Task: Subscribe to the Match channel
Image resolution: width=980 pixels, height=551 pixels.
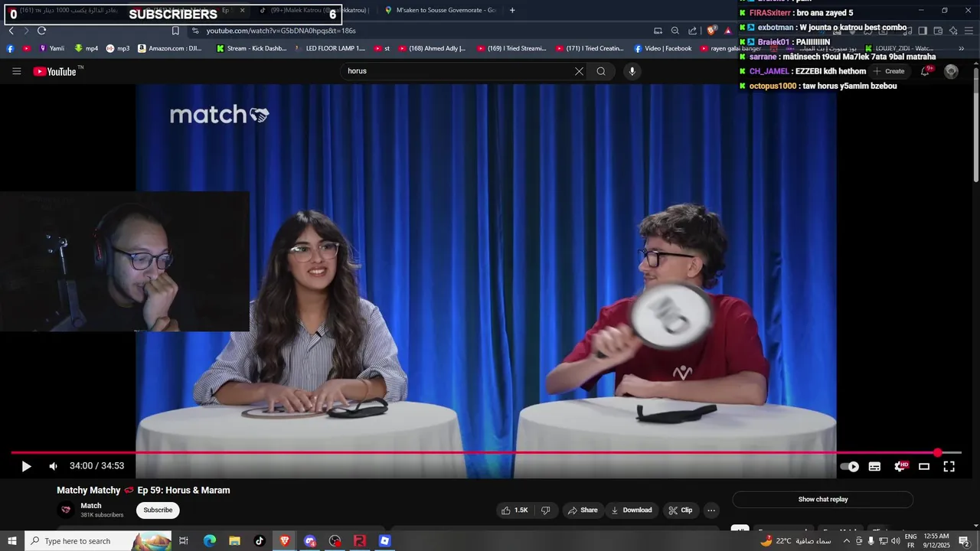Action: (x=158, y=510)
